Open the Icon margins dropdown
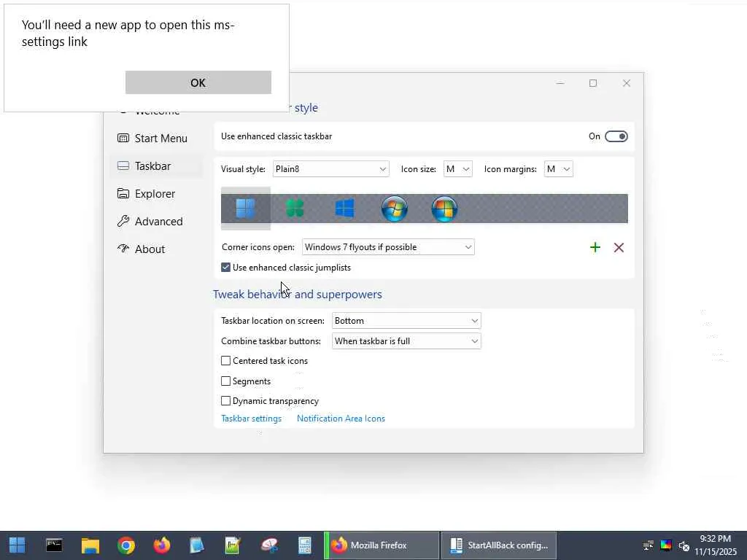The image size is (747, 560). pyautogui.click(x=558, y=169)
